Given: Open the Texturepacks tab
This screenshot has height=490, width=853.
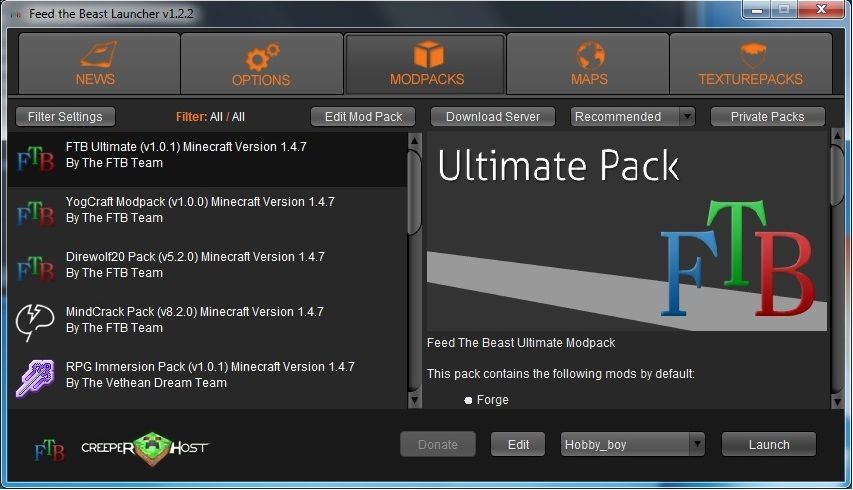Looking at the screenshot, I should [751, 63].
